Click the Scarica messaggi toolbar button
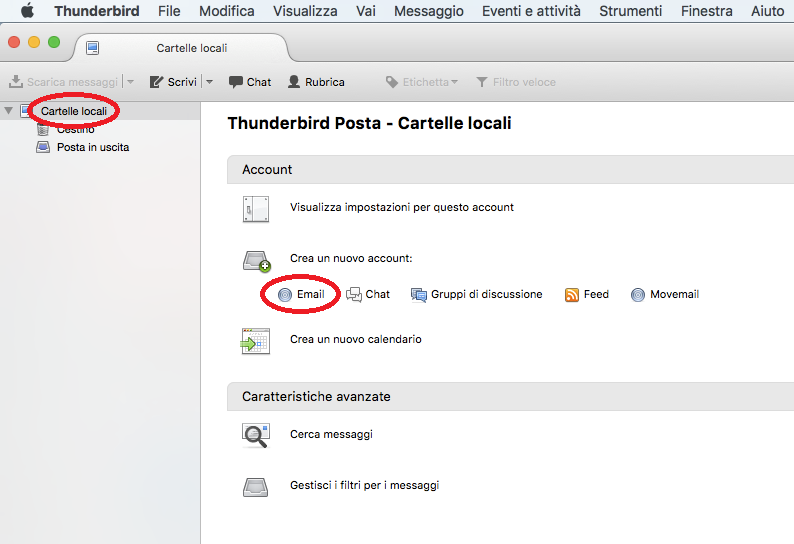 [x=63, y=82]
